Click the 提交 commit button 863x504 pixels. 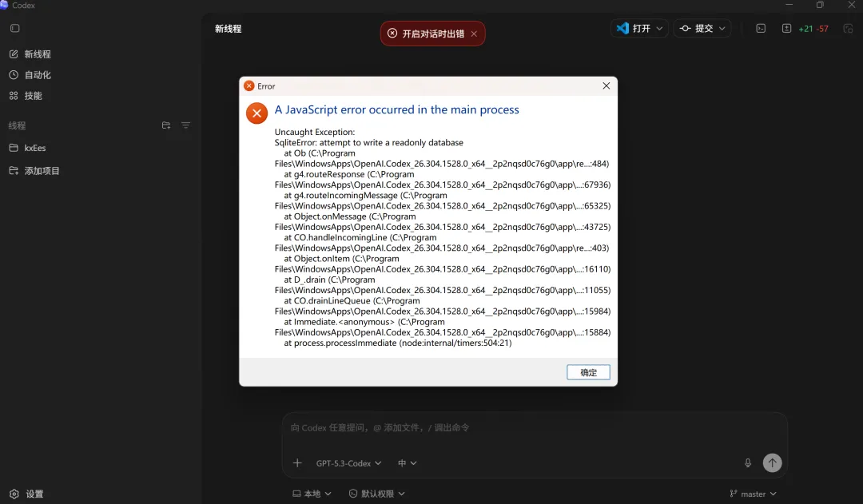click(x=696, y=28)
